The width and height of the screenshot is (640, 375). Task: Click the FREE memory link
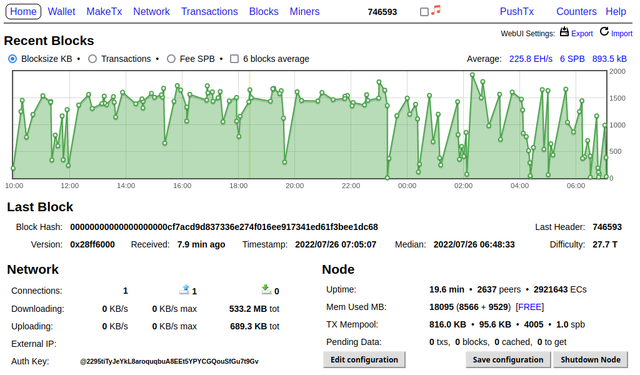pyautogui.click(x=530, y=307)
